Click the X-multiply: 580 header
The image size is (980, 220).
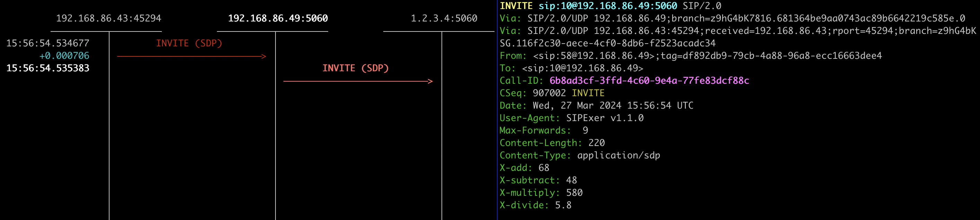pyautogui.click(x=541, y=193)
